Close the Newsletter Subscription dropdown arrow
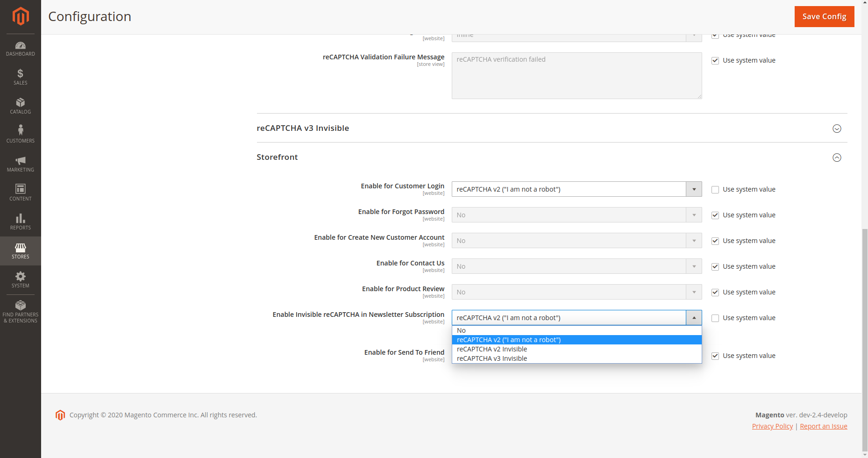 click(694, 318)
